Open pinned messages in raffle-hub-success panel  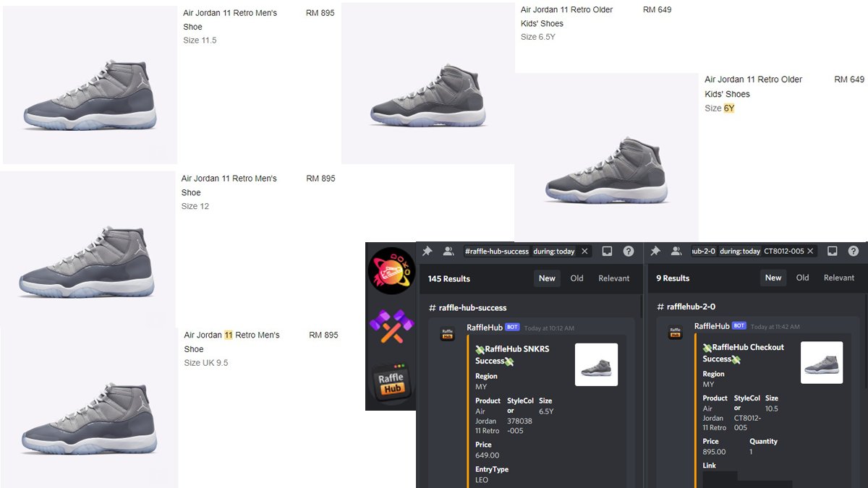[x=427, y=251]
